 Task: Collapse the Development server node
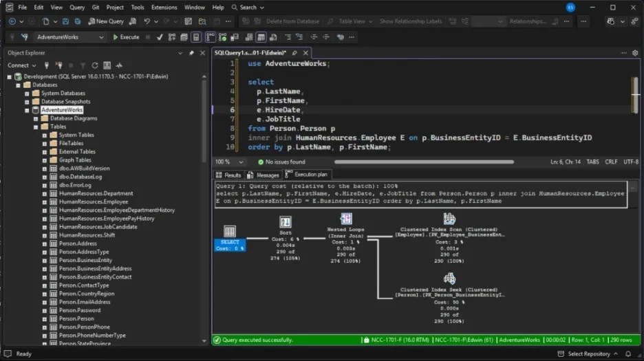(x=10, y=77)
